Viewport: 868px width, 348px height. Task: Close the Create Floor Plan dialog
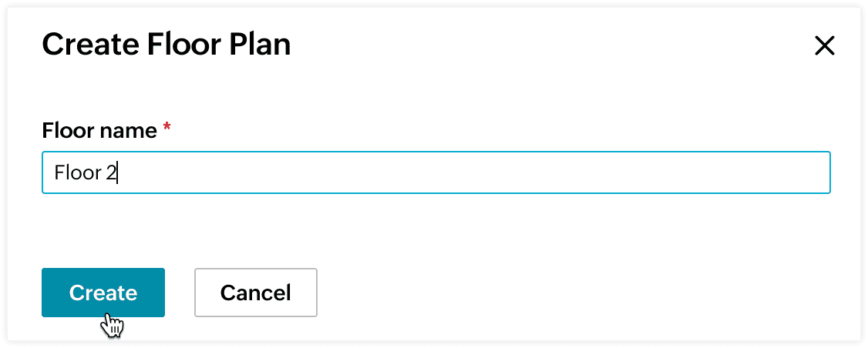coord(824,46)
